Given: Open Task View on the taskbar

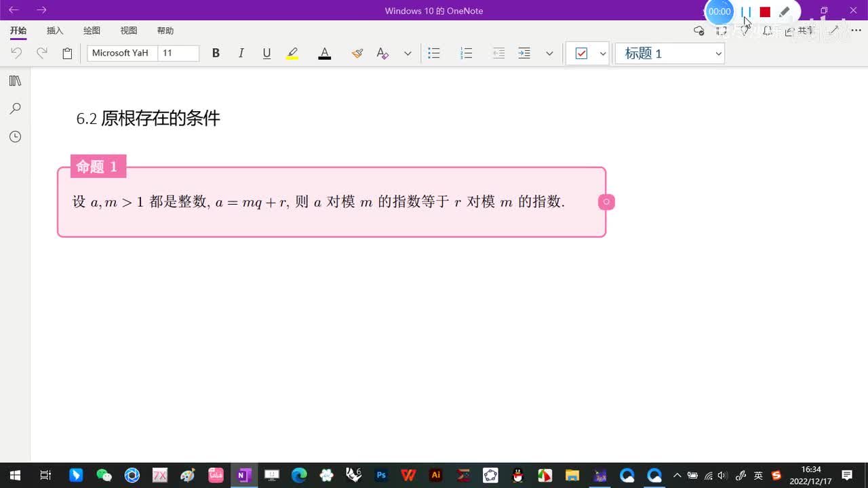Looking at the screenshot, I should point(45,475).
